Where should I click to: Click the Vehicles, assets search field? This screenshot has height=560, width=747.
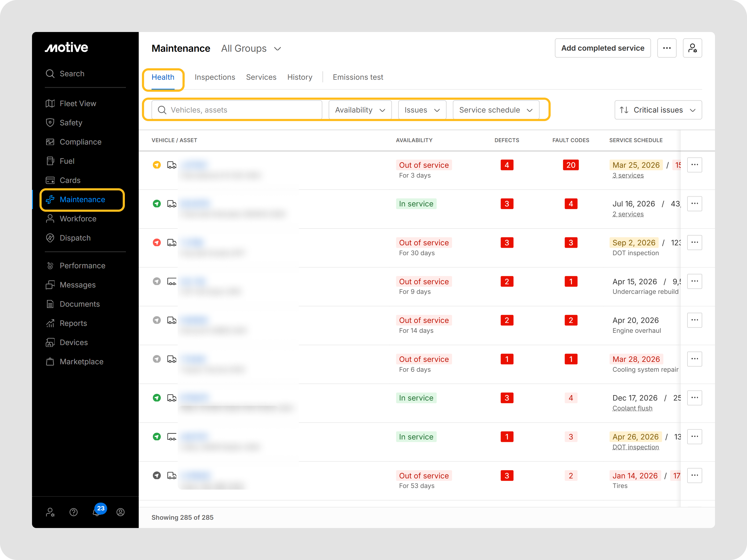click(x=237, y=110)
